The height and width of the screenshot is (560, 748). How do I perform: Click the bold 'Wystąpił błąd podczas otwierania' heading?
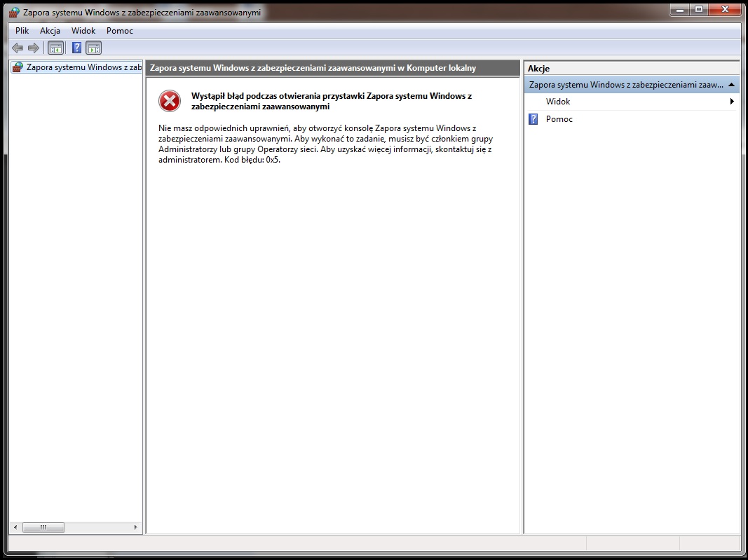(332, 101)
